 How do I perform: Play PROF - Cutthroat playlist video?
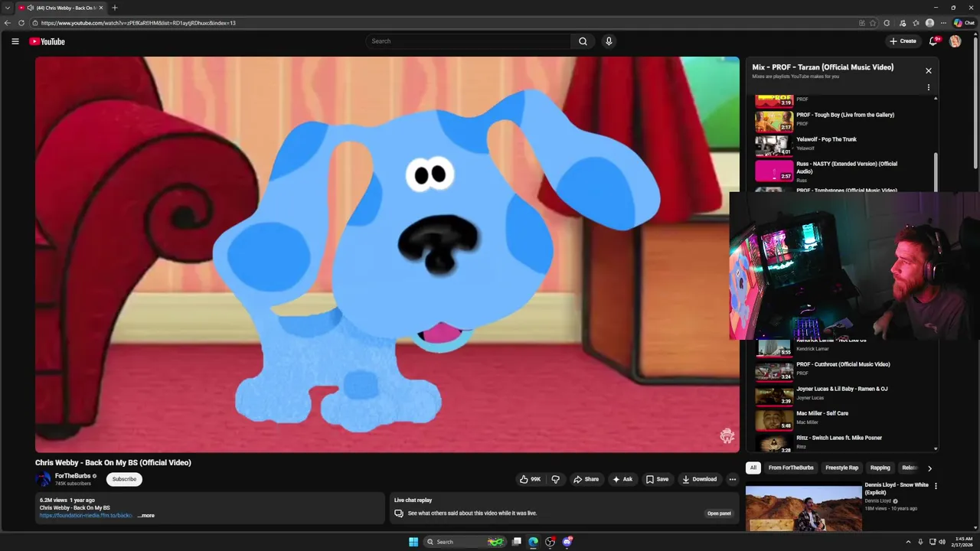[839, 371]
